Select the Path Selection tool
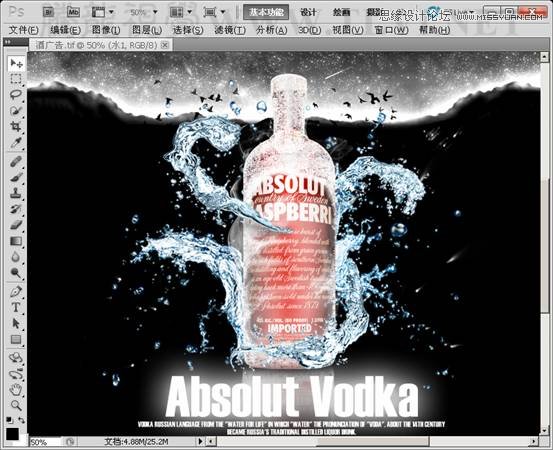This screenshot has height=450, width=553. 16,323
